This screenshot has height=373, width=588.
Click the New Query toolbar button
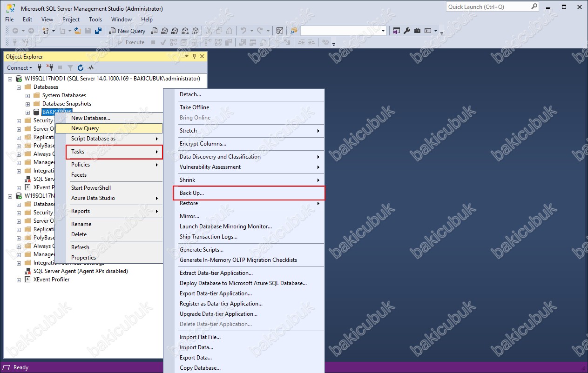click(127, 31)
